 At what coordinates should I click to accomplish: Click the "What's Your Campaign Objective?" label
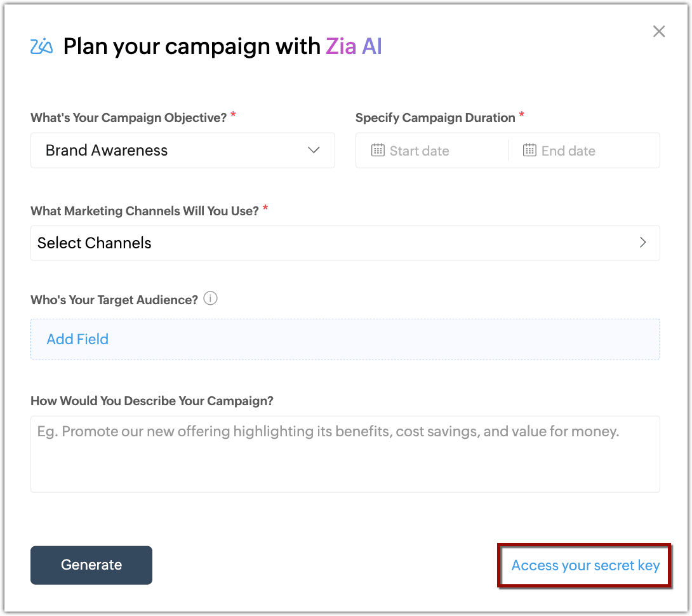pyautogui.click(x=128, y=117)
